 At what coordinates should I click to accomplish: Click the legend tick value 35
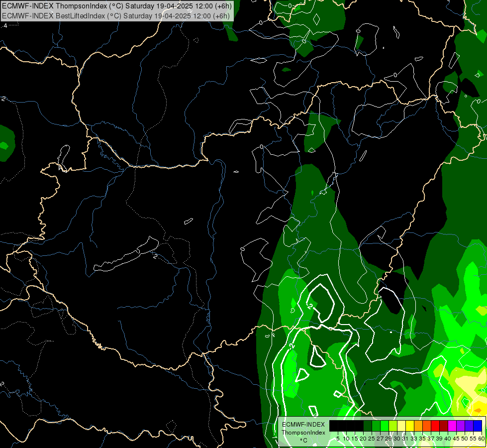point(422,439)
